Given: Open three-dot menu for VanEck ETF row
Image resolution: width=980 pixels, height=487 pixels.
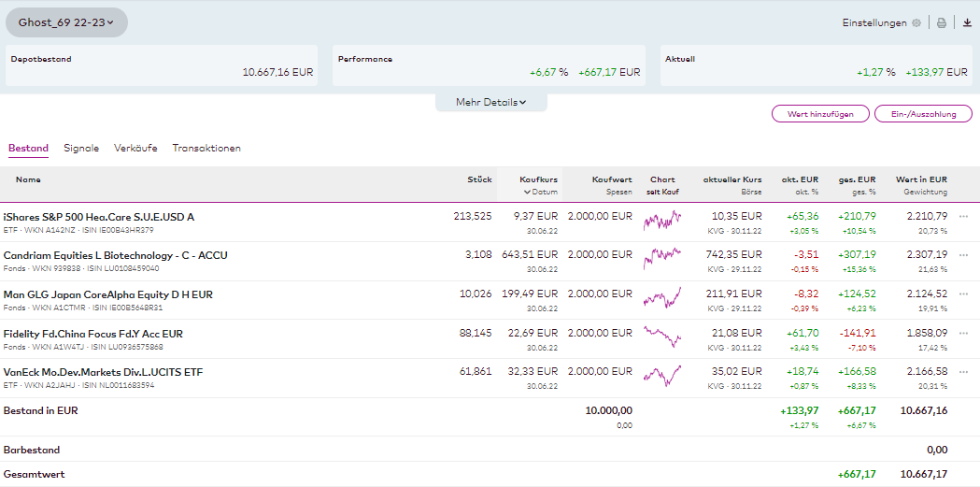Looking at the screenshot, I should click(963, 372).
